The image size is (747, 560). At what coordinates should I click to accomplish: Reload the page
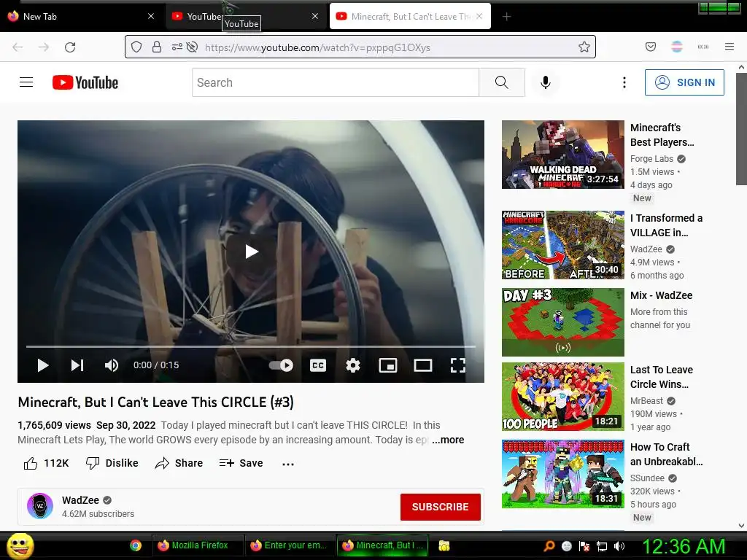click(70, 47)
